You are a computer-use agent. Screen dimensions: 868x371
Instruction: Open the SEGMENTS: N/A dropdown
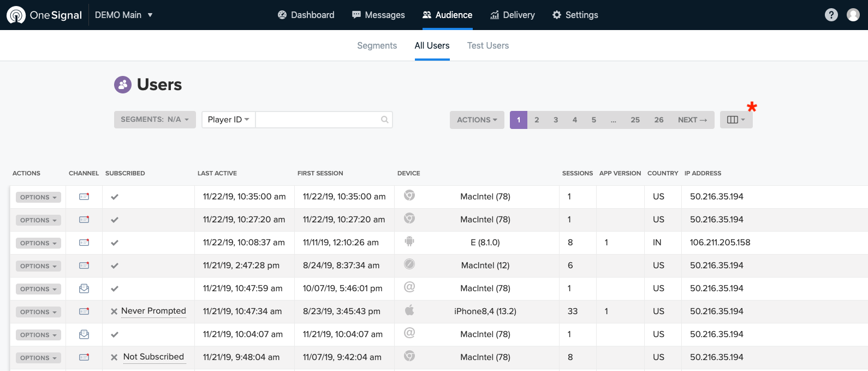[154, 120]
